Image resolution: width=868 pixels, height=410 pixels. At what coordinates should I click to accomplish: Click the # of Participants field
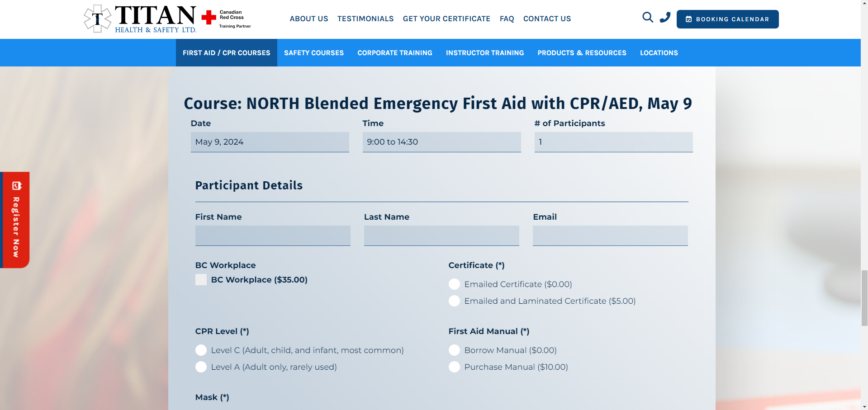pos(614,142)
